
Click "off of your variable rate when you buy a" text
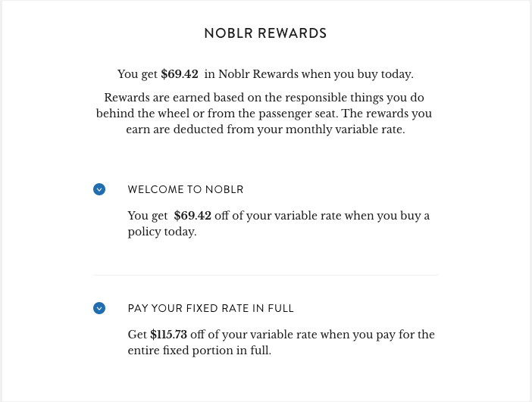click(322, 216)
